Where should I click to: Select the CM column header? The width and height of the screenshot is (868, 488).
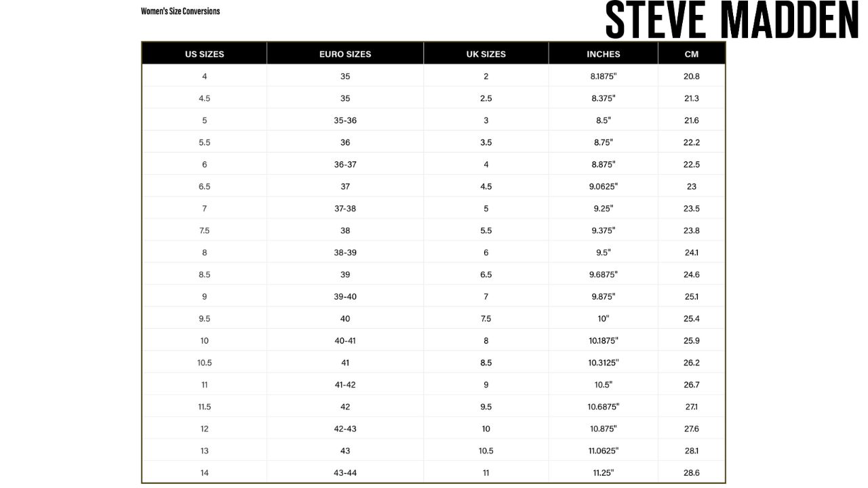[x=692, y=54]
